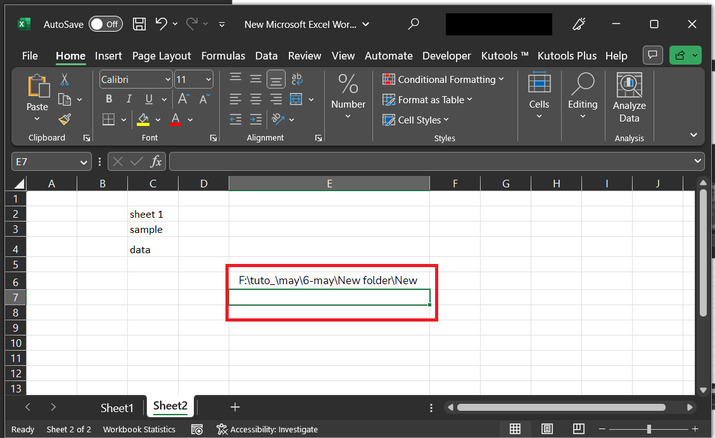Expand the Name Box dropdown arrow
The width and height of the screenshot is (715, 438).
click(84, 161)
